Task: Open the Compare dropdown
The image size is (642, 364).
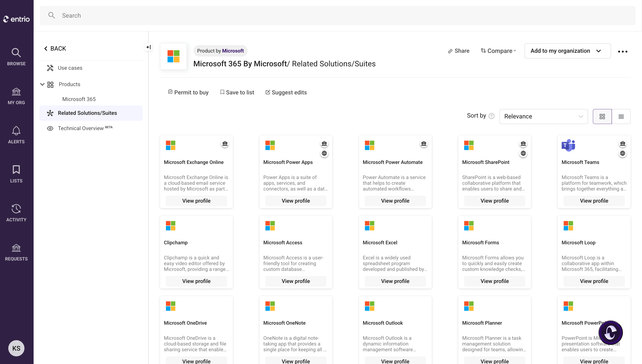Action: [x=499, y=51]
